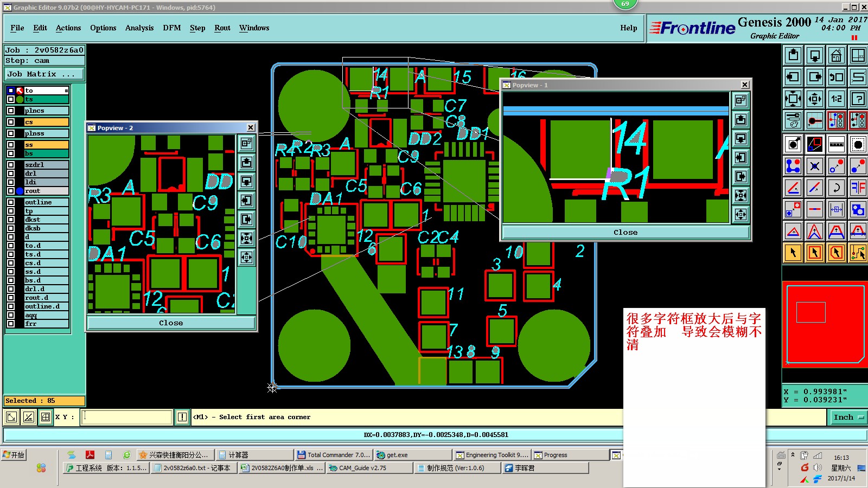Expand the 'to' layer options marker
868x488 pixels.
(66, 91)
